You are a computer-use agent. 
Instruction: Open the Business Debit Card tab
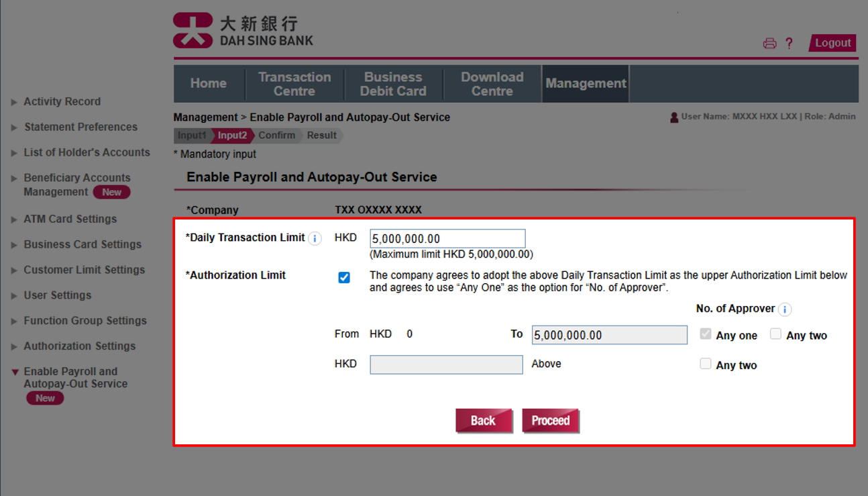[393, 84]
